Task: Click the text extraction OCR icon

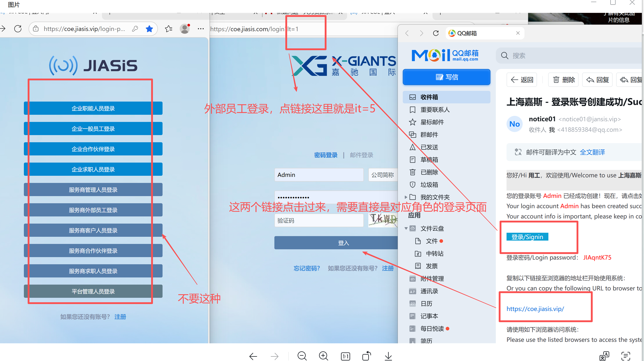Action: [626, 356]
